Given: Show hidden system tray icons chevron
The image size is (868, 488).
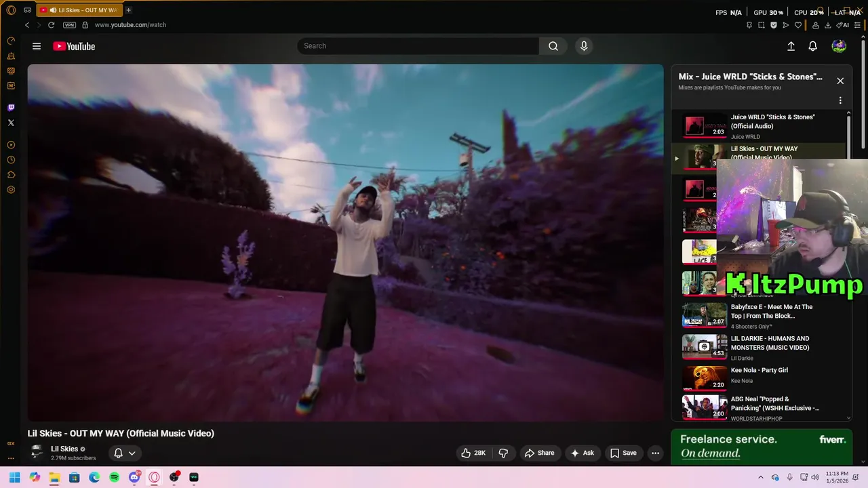Looking at the screenshot, I should coord(761,477).
